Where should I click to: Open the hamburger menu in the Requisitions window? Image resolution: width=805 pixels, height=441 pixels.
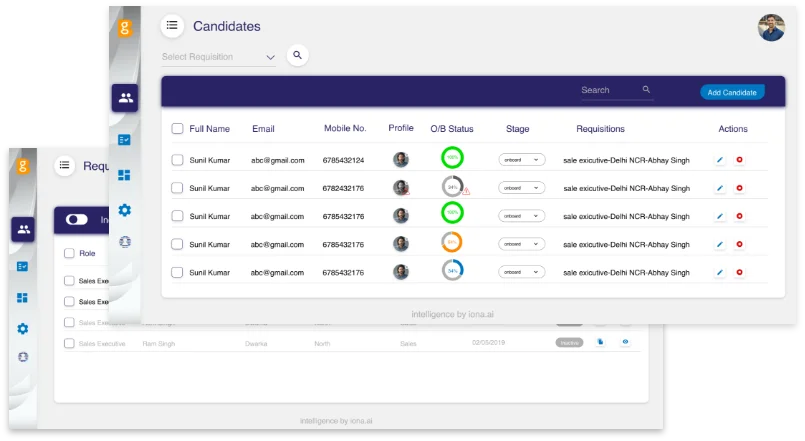tap(64, 165)
